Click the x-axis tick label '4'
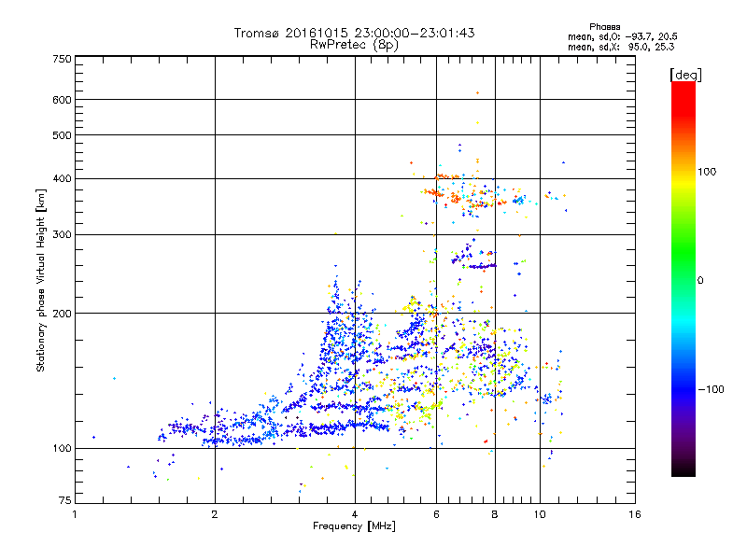Screen dimensions: 747x560 tap(355, 514)
